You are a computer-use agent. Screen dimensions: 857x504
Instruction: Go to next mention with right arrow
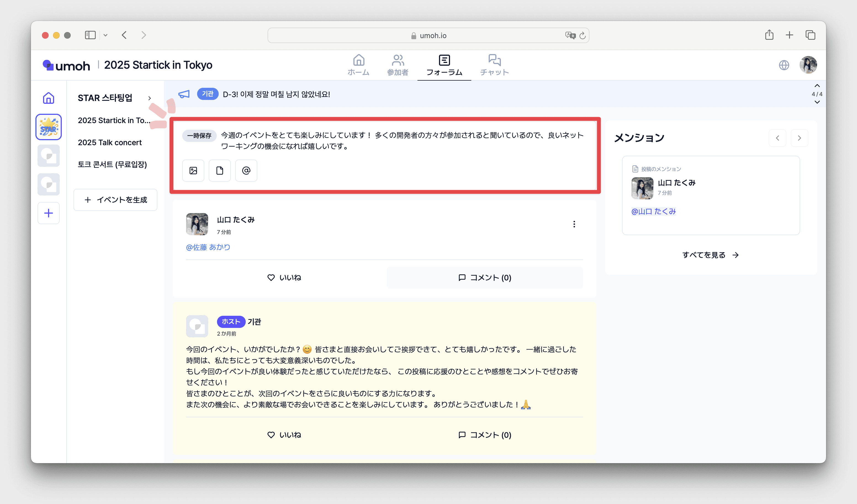[799, 138]
